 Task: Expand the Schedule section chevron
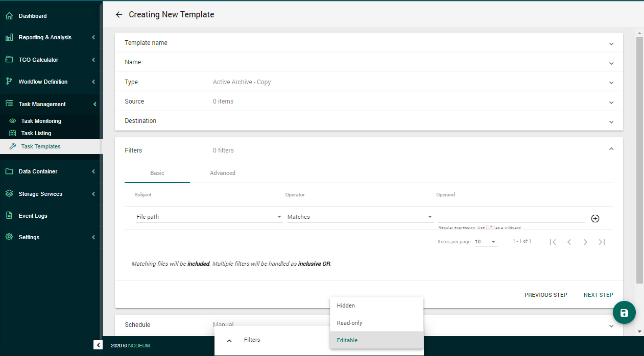coord(611,326)
